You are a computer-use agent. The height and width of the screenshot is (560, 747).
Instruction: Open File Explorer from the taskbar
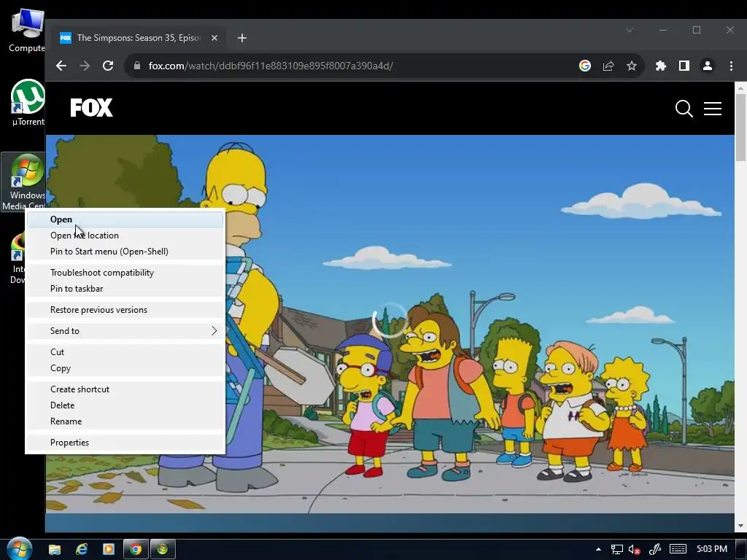point(55,549)
